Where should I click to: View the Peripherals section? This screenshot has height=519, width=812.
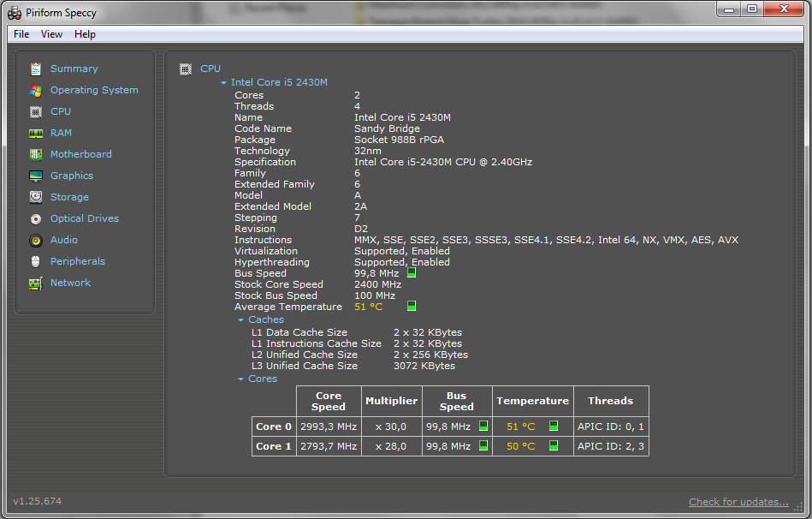(78, 261)
